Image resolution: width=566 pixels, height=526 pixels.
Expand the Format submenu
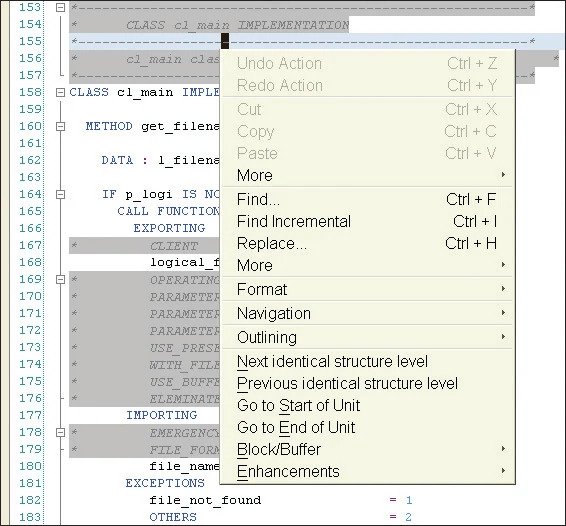pos(367,289)
